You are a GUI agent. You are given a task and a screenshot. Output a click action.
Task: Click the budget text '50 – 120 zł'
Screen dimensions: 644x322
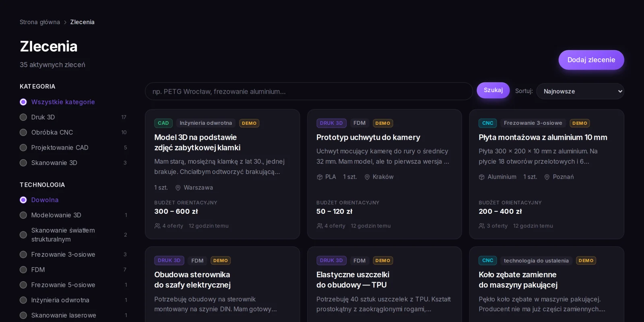point(334,211)
